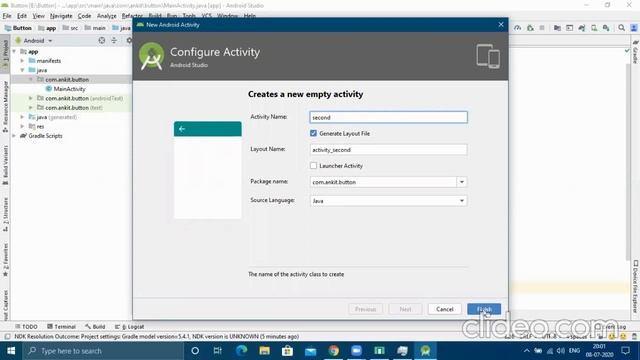Click the Attach Debugger bug icon
The width and height of the screenshot is (640, 360).
point(530,28)
